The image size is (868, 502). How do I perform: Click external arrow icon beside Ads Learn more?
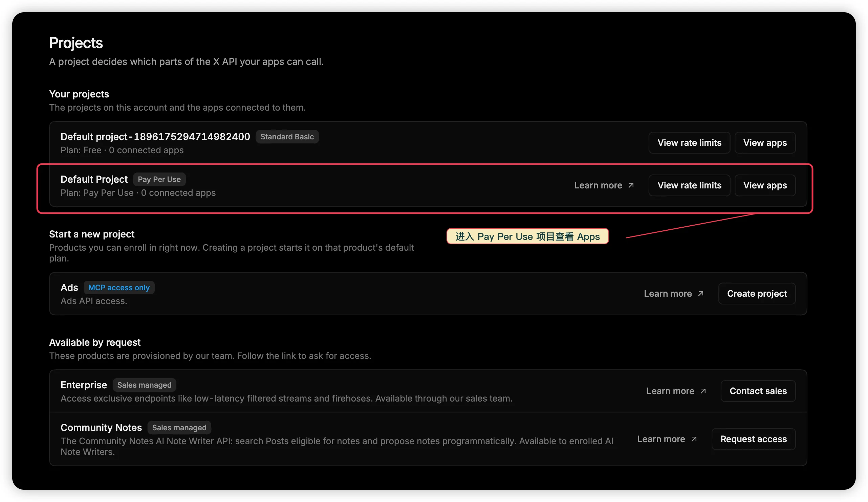[701, 294]
